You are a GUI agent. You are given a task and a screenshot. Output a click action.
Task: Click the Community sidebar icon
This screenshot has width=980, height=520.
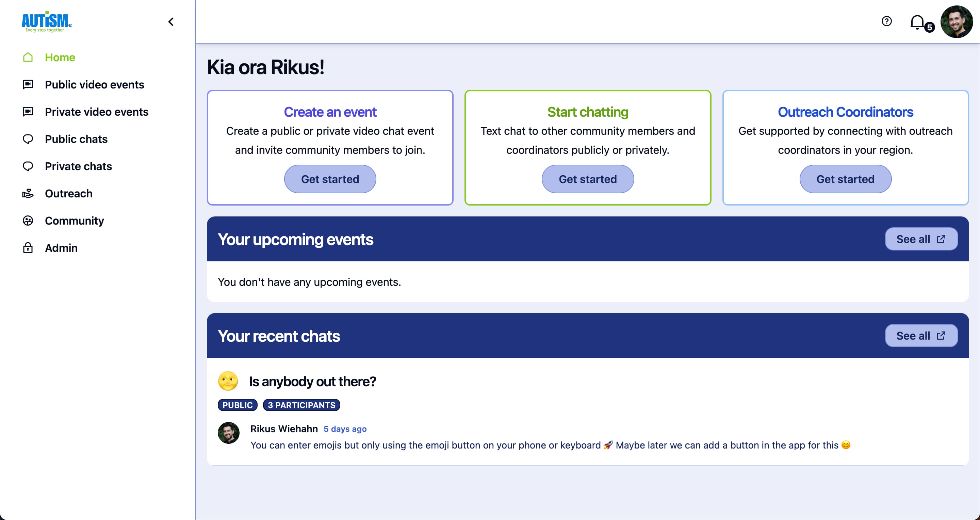[28, 221]
